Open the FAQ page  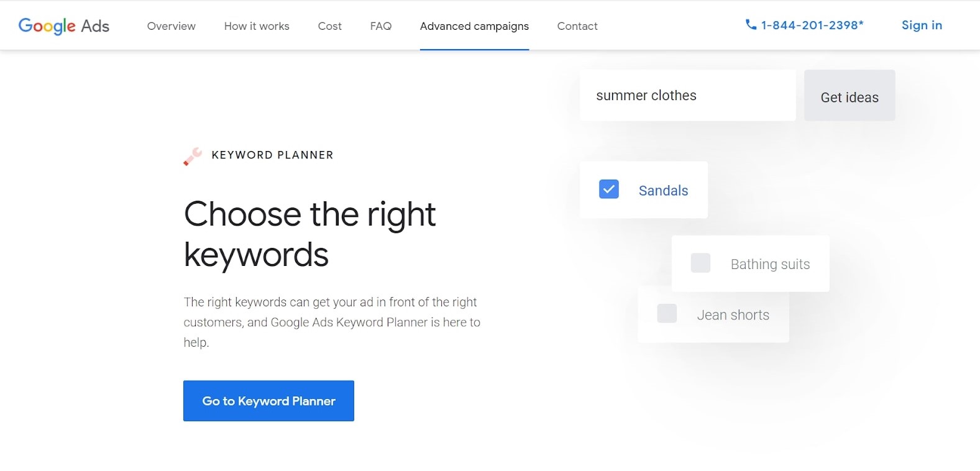380,25
